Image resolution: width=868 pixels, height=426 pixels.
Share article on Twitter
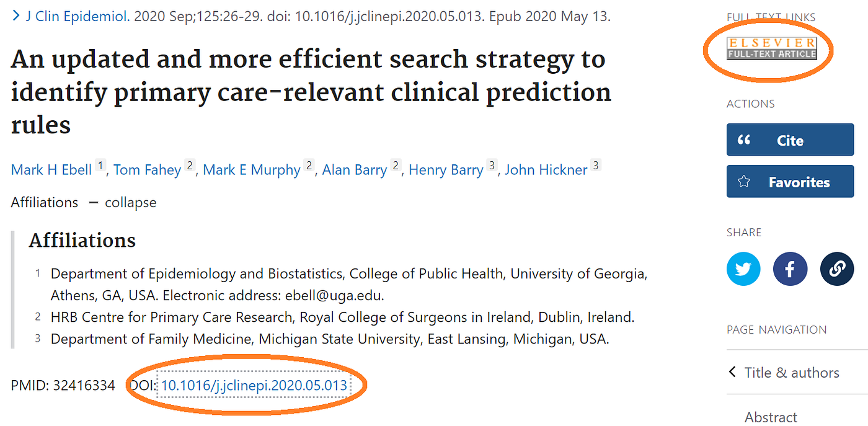(743, 268)
